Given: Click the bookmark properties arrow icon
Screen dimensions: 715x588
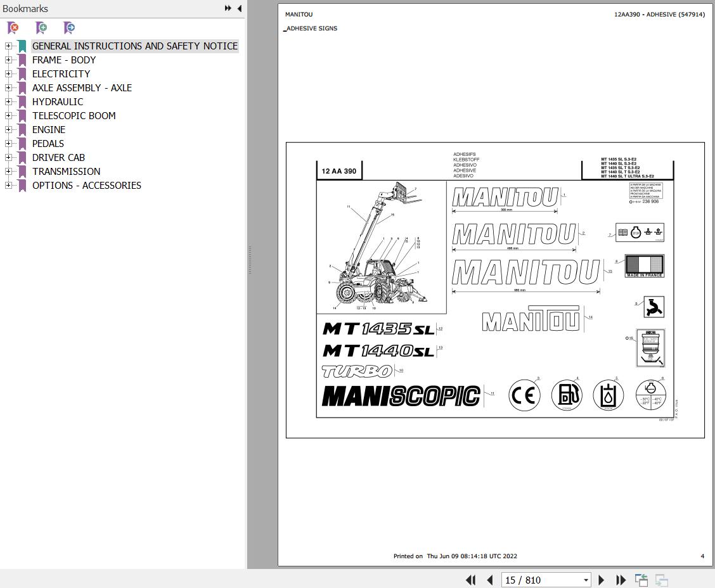Looking at the screenshot, I should 69,28.
